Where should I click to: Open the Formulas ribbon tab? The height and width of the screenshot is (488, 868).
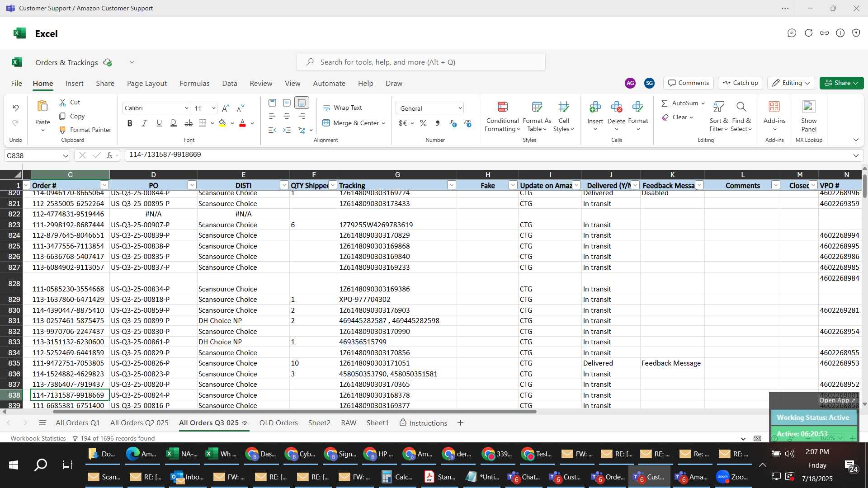click(194, 83)
